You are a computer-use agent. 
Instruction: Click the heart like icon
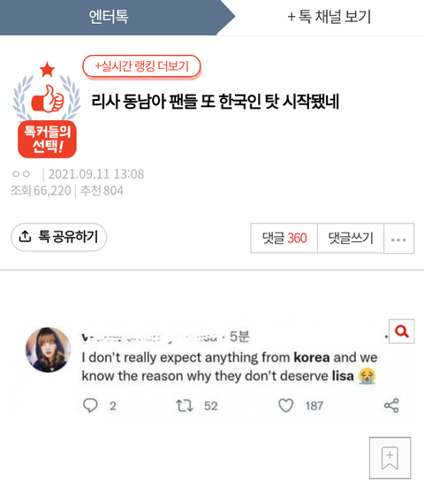tap(285, 405)
